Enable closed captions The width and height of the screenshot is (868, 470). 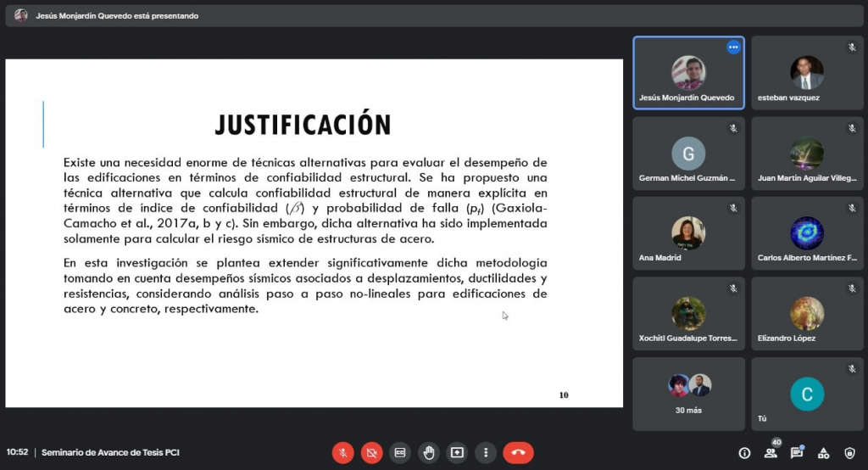(400, 453)
